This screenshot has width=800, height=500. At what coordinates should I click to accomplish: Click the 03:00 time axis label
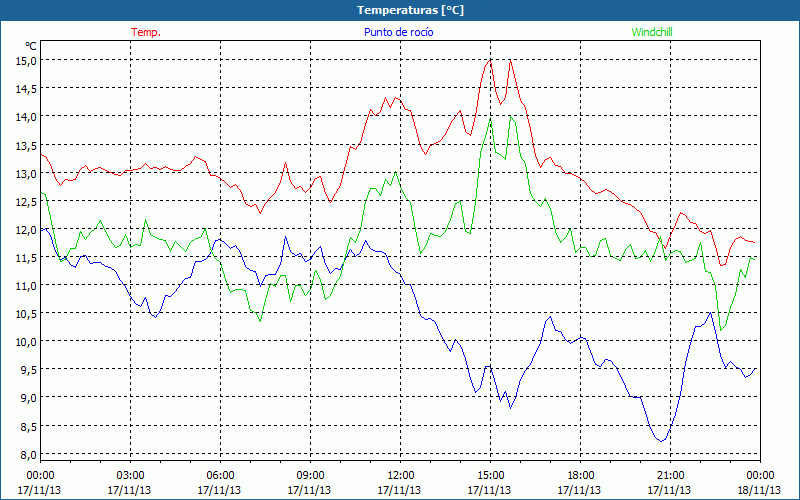[130, 476]
